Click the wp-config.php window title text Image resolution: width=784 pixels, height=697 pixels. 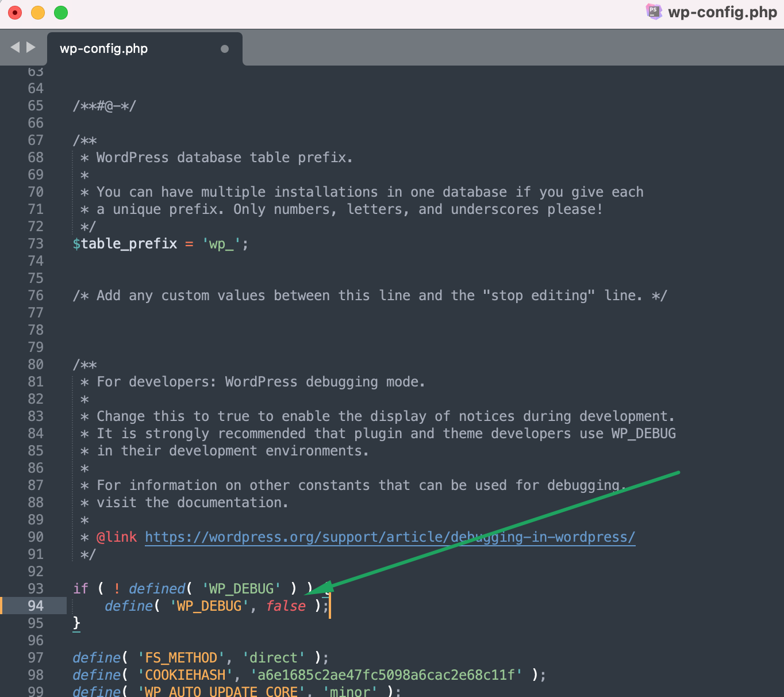722,12
